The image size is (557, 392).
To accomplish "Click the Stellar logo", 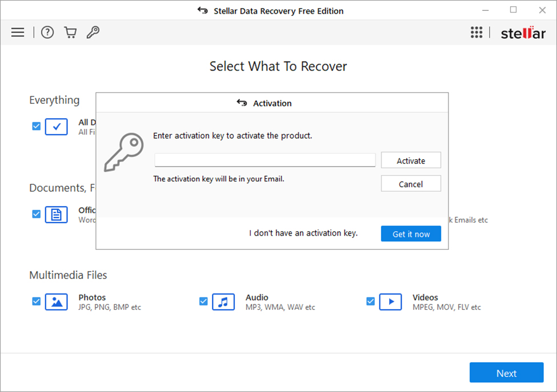I will (523, 33).
